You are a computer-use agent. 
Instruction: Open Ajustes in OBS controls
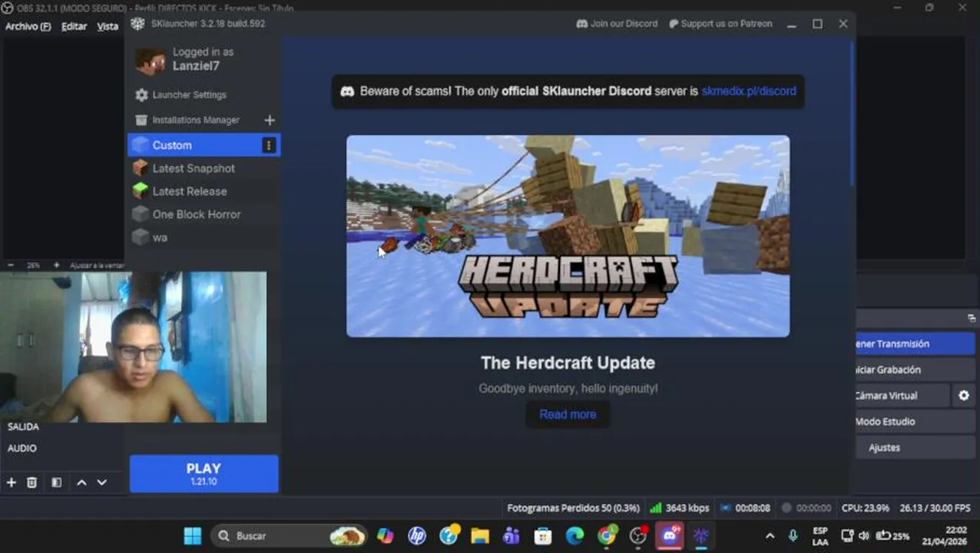(915, 448)
